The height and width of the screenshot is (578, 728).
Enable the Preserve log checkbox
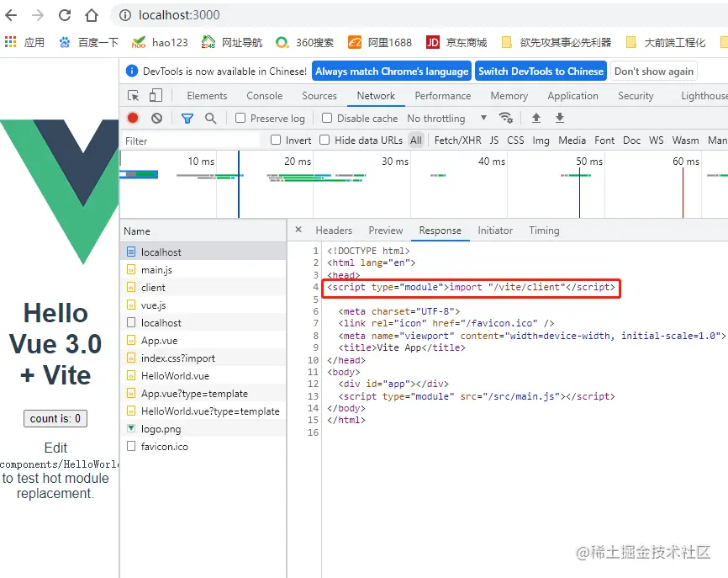tap(240, 118)
